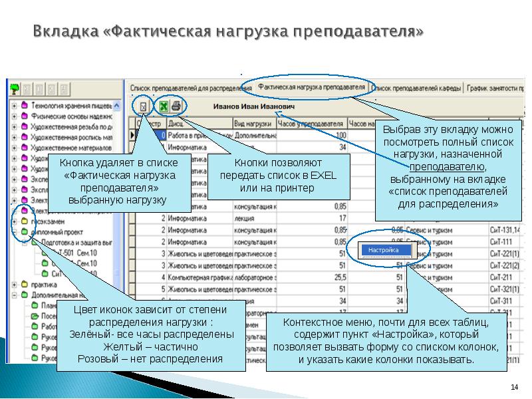
Task: Export the list to Excel
Action: coord(163,106)
